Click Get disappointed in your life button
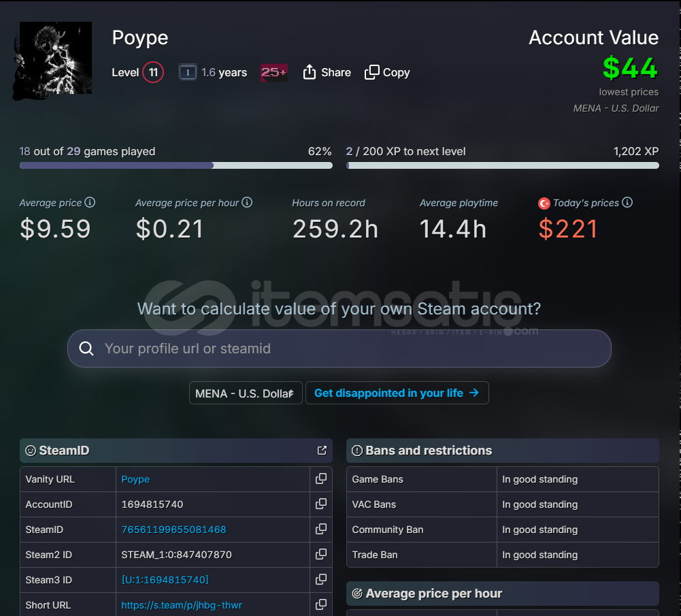Viewport: 681px width, 616px height. coord(397,393)
